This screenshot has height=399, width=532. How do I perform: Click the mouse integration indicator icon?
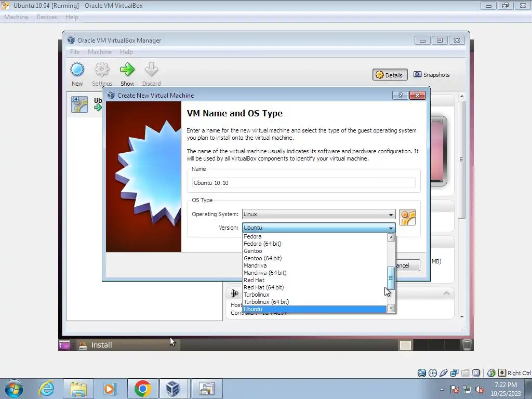tap(491, 373)
